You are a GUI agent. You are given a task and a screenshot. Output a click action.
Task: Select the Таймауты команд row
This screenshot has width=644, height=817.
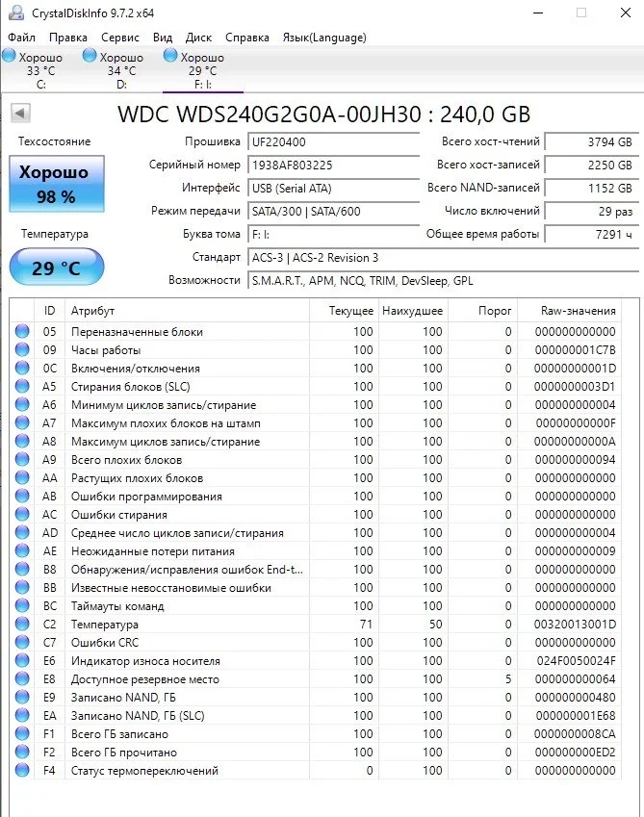[x=316, y=605]
